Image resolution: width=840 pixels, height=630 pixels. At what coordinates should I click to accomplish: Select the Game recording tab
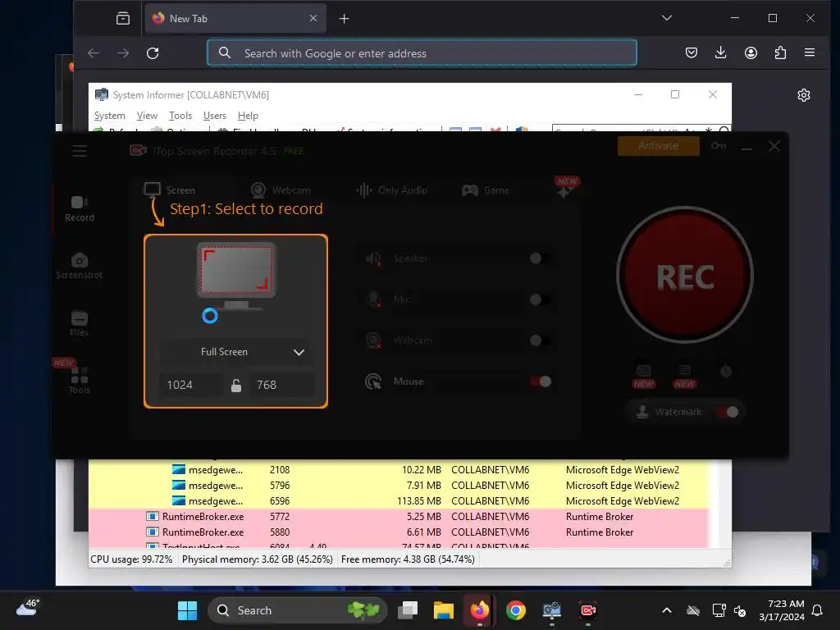[x=486, y=190]
